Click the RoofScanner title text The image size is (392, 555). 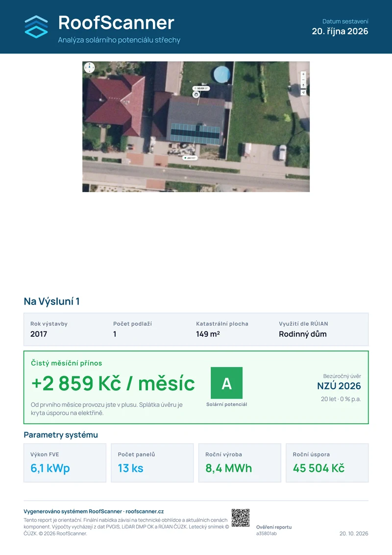(x=116, y=23)
